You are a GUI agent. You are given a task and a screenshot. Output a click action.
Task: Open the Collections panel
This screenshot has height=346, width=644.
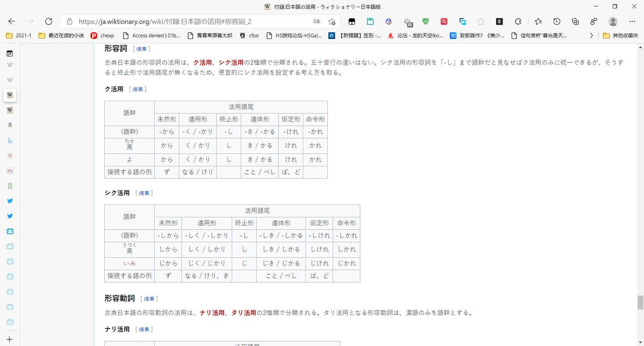(x=576, y=21)
